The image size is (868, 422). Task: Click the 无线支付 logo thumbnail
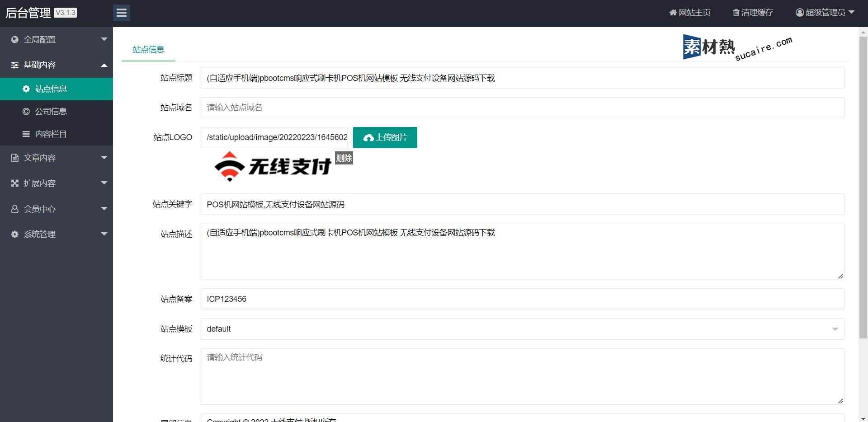point(273,167)
